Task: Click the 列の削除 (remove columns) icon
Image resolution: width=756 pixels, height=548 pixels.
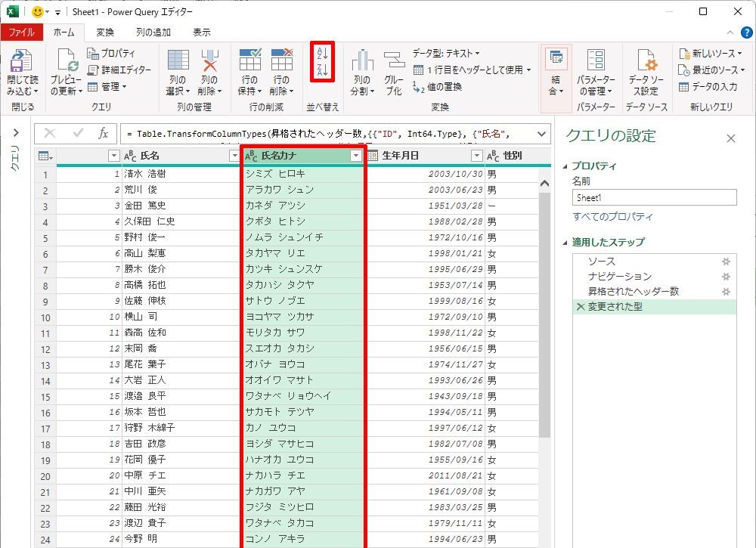Action: click(209, 60)
